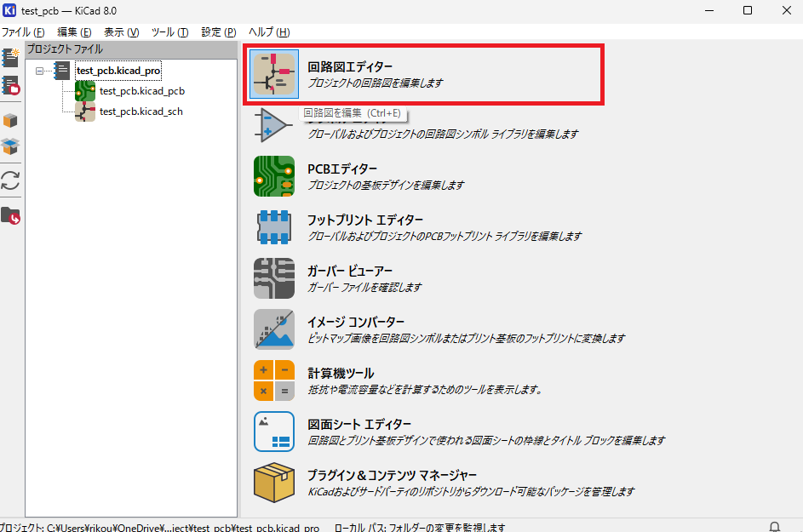Click the 計算機ツール title text
This screenshot has height=532, width=803.
point(341,374)
